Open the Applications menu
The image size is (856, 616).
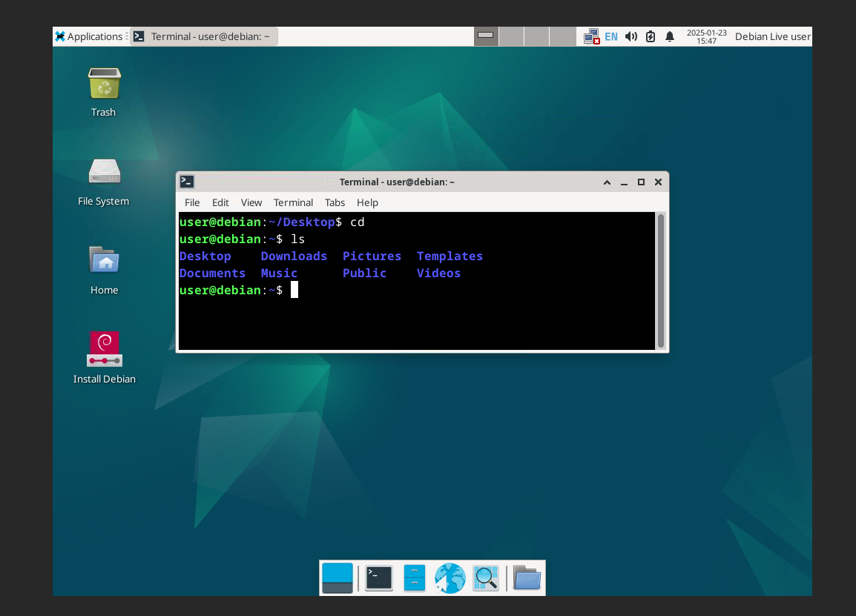point(89,36)
